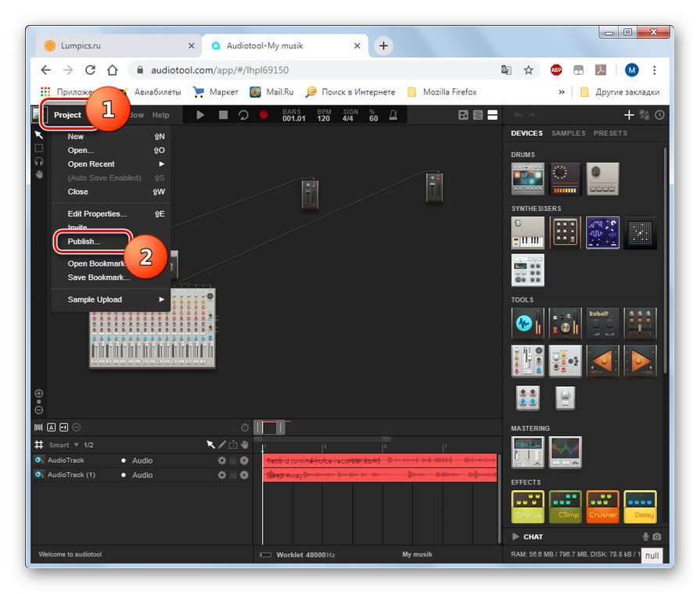Remove AudioTrack (1) with its X icon

point(244,475)
